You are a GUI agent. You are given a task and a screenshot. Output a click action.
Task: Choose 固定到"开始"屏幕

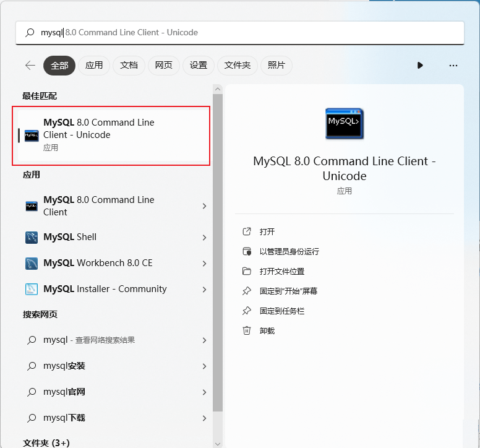[288, 291]
